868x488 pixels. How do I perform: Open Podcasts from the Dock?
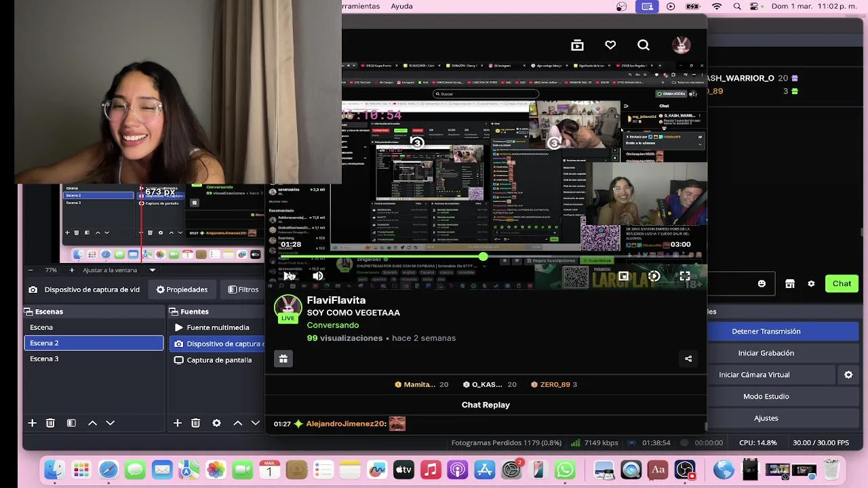[x=458, y=470]
